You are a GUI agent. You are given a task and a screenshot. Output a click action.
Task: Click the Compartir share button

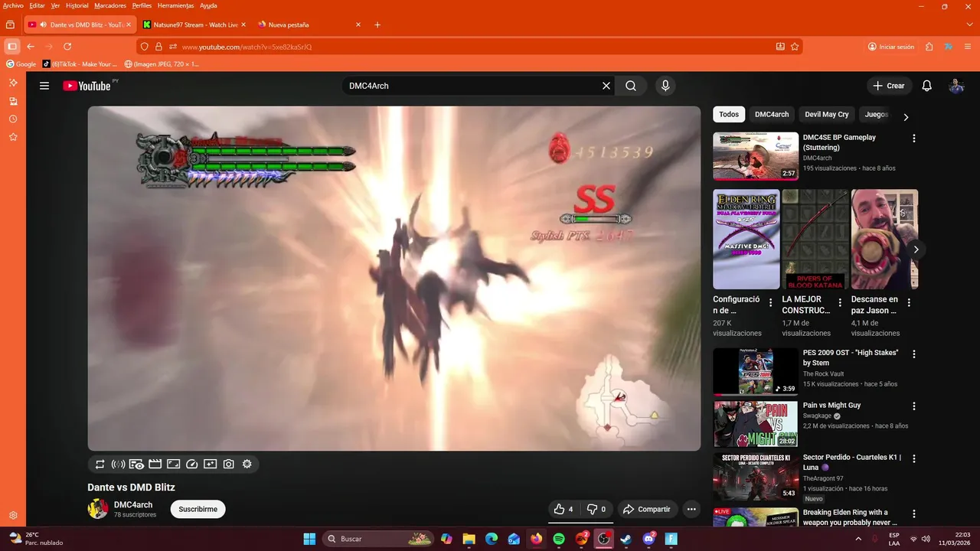click(647, 509)
